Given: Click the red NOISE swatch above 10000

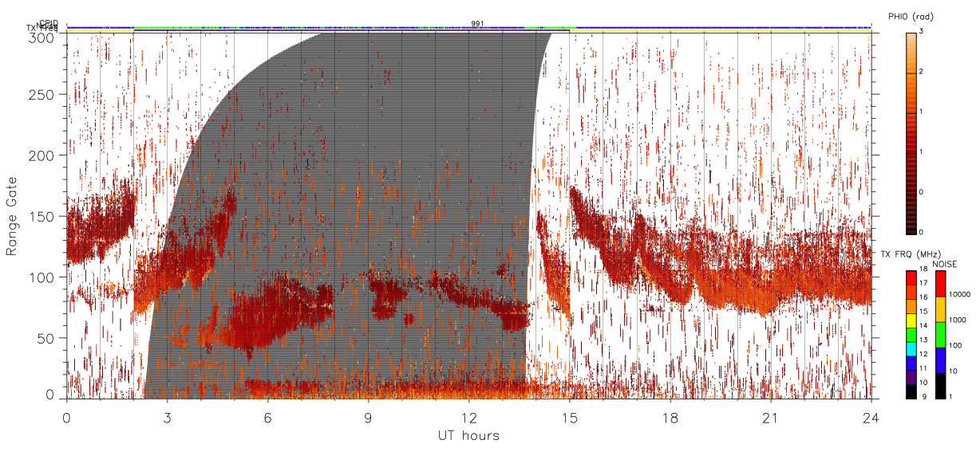Looking at the screenshot, I should coord(941,284).
